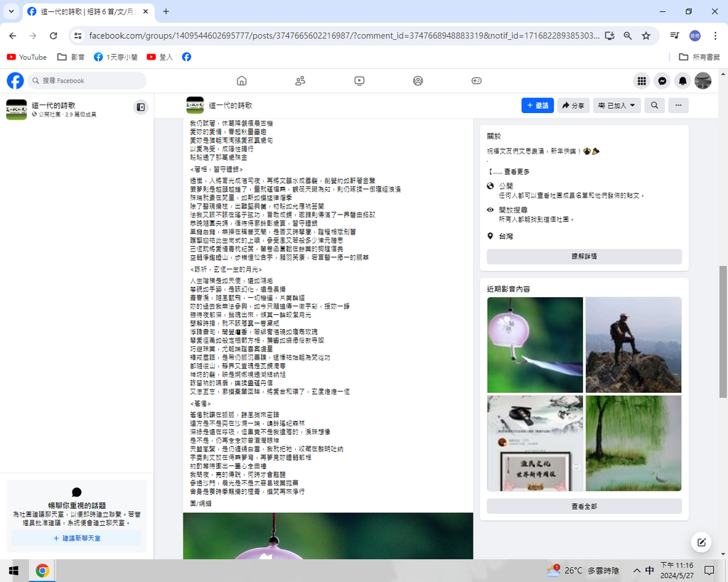Open the nine-dot Facebook menu grid

641,81
